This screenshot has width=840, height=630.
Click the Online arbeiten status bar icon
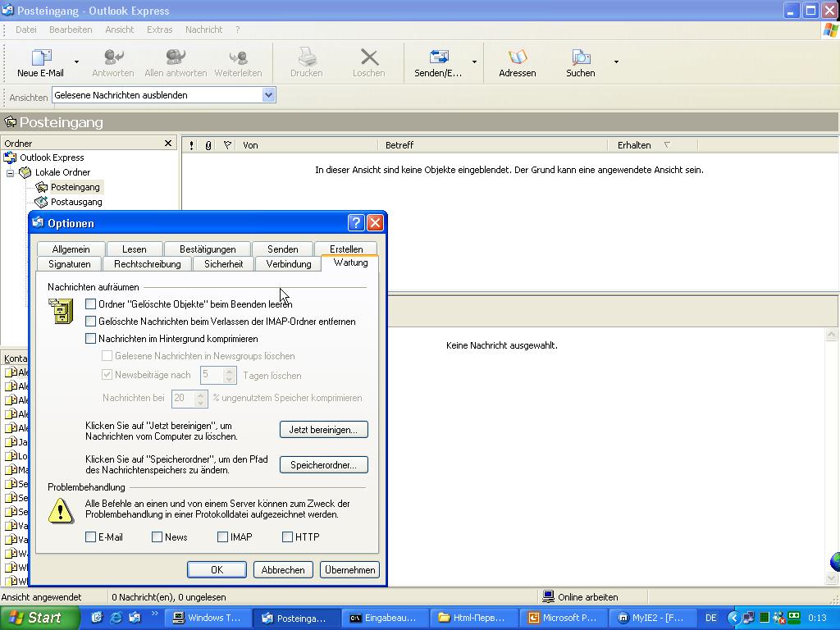tap(548, 596)
